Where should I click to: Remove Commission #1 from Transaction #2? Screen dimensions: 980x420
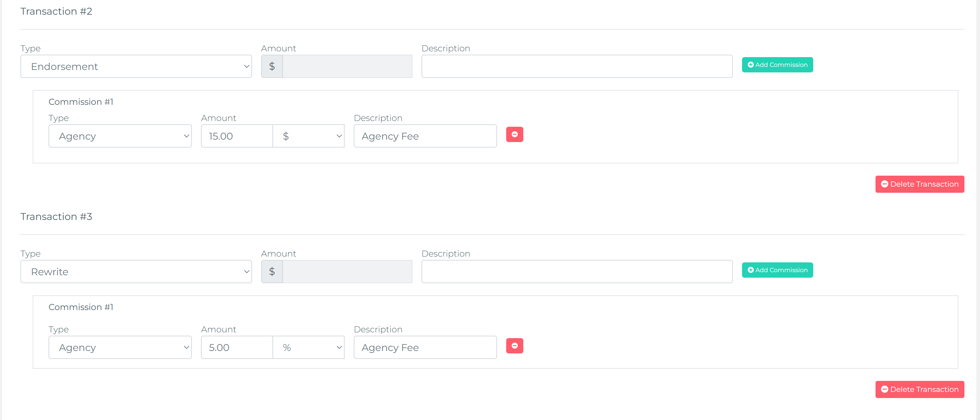(514, 134)
